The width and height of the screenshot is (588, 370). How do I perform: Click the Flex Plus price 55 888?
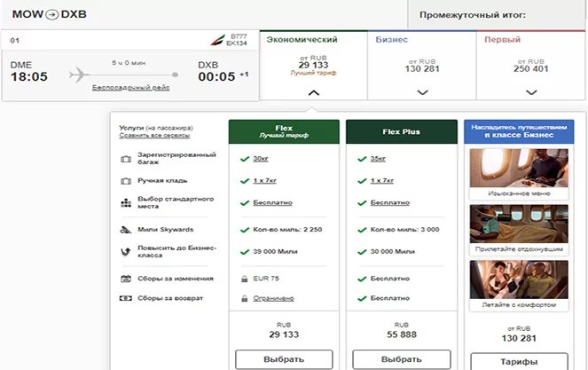[x=402, y=335]
